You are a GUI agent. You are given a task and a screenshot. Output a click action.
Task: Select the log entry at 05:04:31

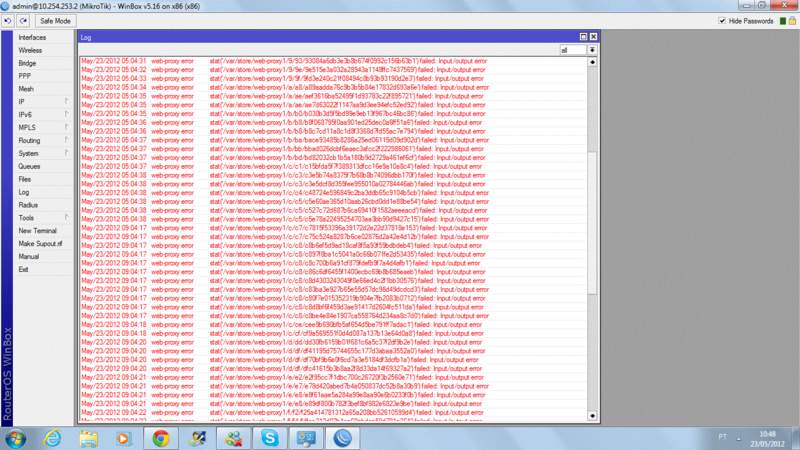click(333, 61)
